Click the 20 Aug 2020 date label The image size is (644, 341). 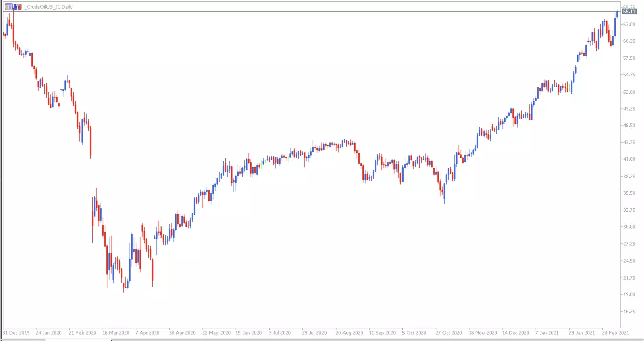(x=349, y=333)
